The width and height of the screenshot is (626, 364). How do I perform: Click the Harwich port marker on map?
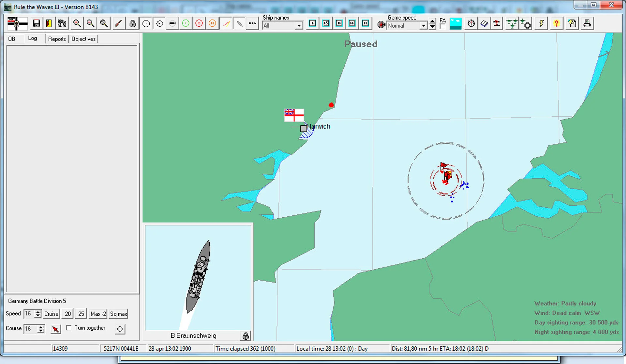tap(304, 128)
